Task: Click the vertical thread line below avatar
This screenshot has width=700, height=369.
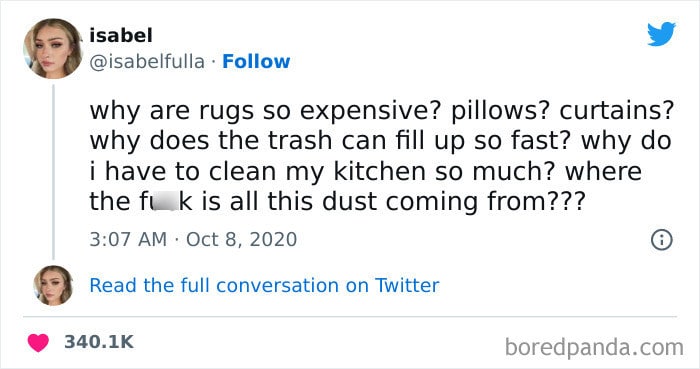Action: [53, 172]
